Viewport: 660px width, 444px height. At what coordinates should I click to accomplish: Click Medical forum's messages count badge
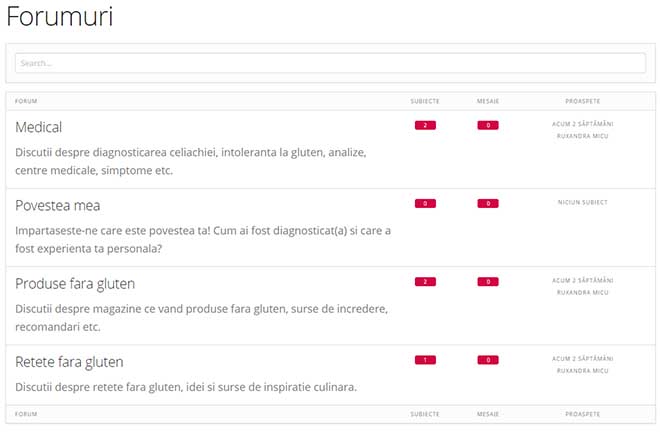pyautogui.click(x=488, y=125)
